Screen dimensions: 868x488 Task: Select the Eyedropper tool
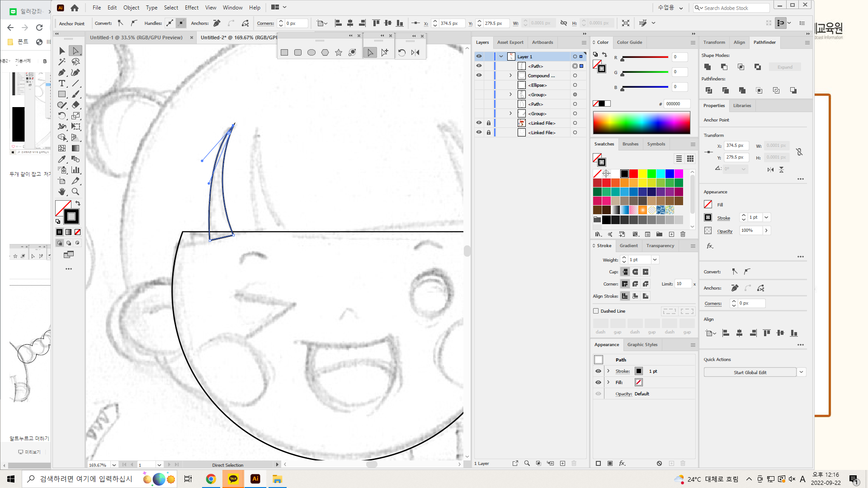tap(62, 159)
